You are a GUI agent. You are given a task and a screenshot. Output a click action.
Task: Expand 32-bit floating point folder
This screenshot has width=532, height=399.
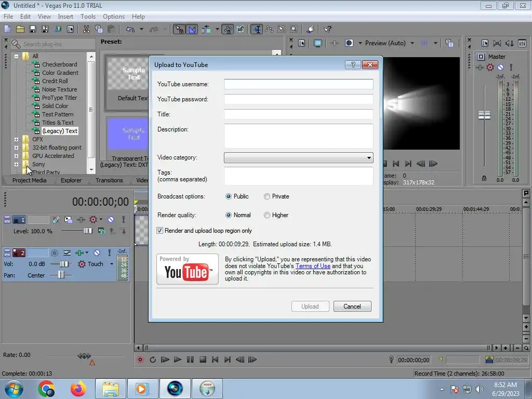(x=16, y=148)
